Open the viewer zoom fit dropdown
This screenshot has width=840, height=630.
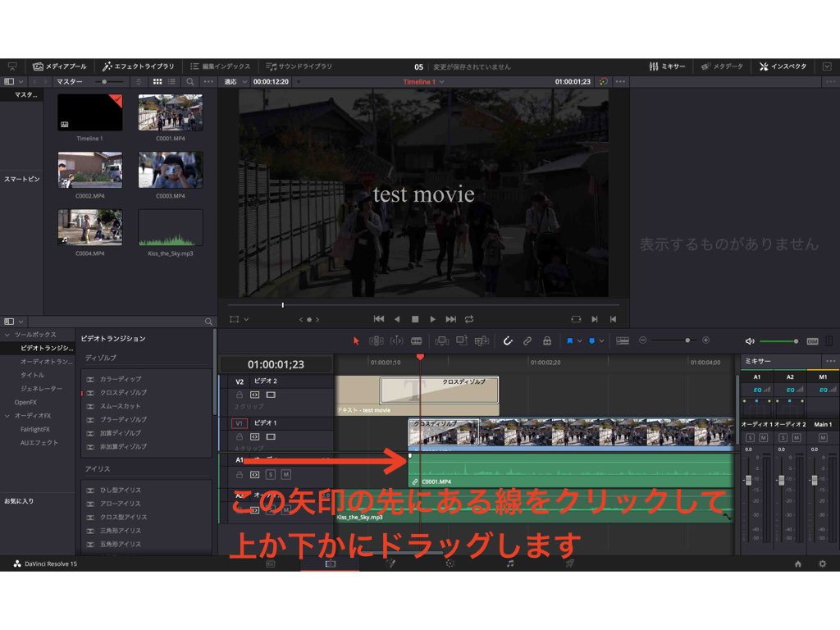(x=235, y=81)
